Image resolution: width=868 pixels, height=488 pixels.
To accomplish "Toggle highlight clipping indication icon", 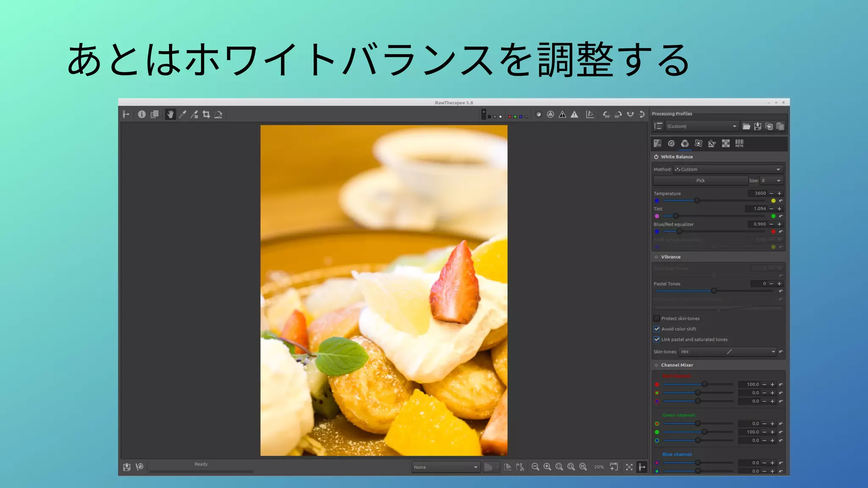I will (x=574, y=114).
